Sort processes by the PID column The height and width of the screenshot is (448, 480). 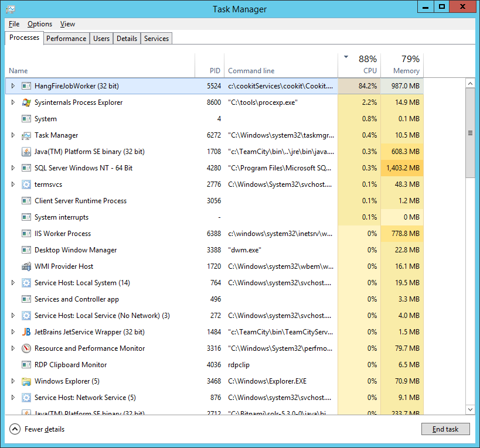click(210, 66)
